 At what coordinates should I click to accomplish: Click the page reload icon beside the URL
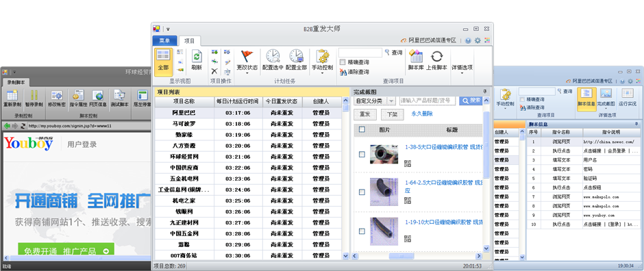(23, 126)
